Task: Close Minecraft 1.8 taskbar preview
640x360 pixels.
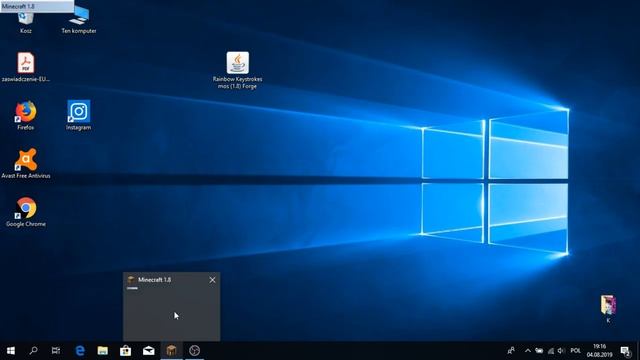Action: tap(212, 280)
